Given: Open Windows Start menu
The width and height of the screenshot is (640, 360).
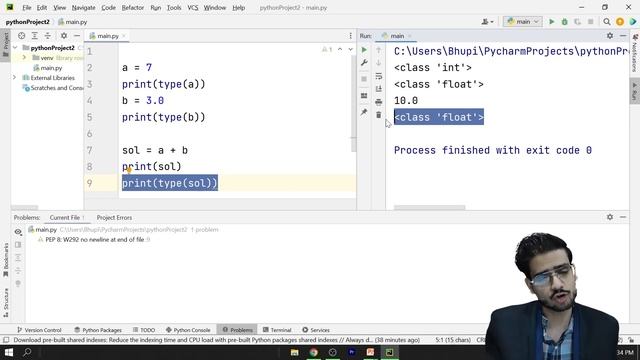Looking at the screenshot, I should point(9,352).
